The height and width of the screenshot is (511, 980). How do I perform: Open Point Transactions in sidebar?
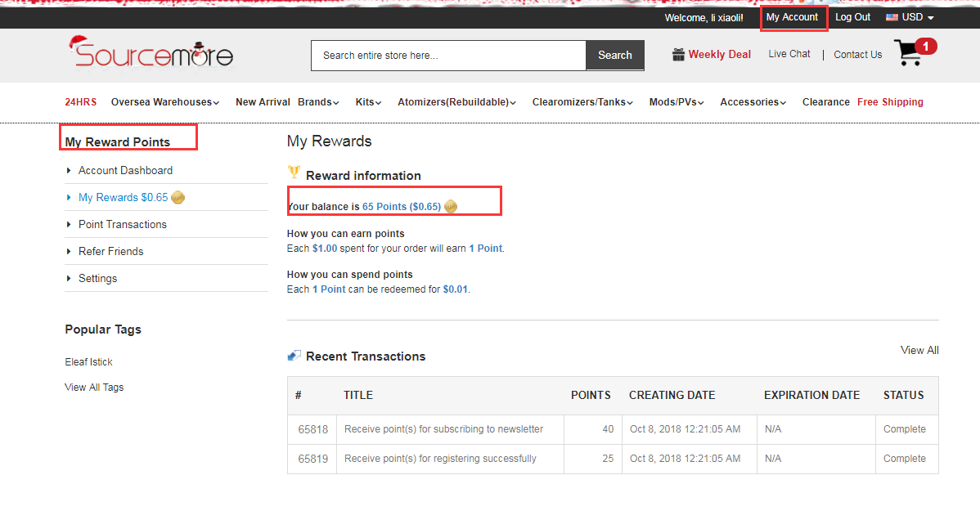coord(123,224)
